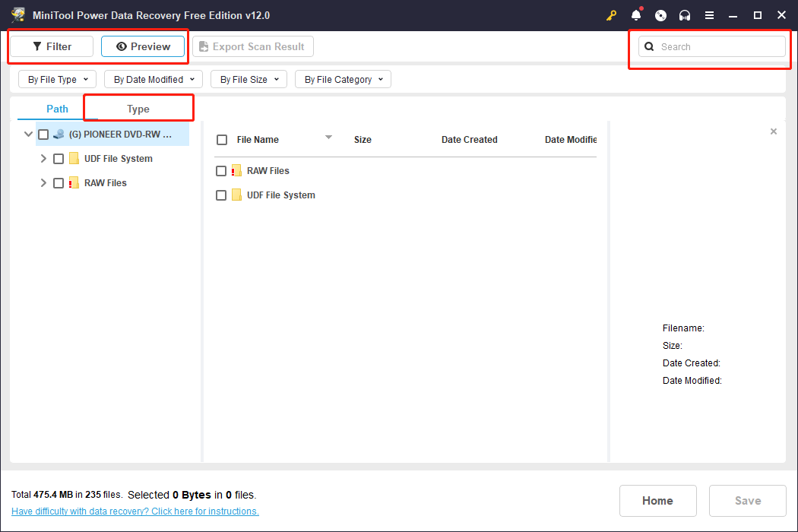Open the By Date Modified dropdown
Viewport: 798px width, 532px height.
154,79
